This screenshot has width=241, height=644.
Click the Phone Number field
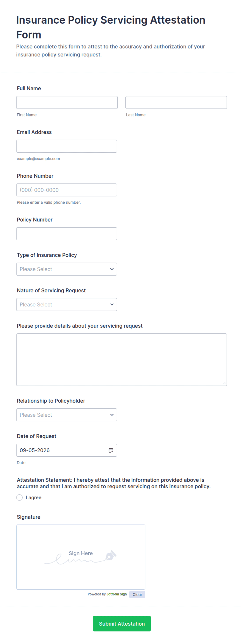pos(67,190)
